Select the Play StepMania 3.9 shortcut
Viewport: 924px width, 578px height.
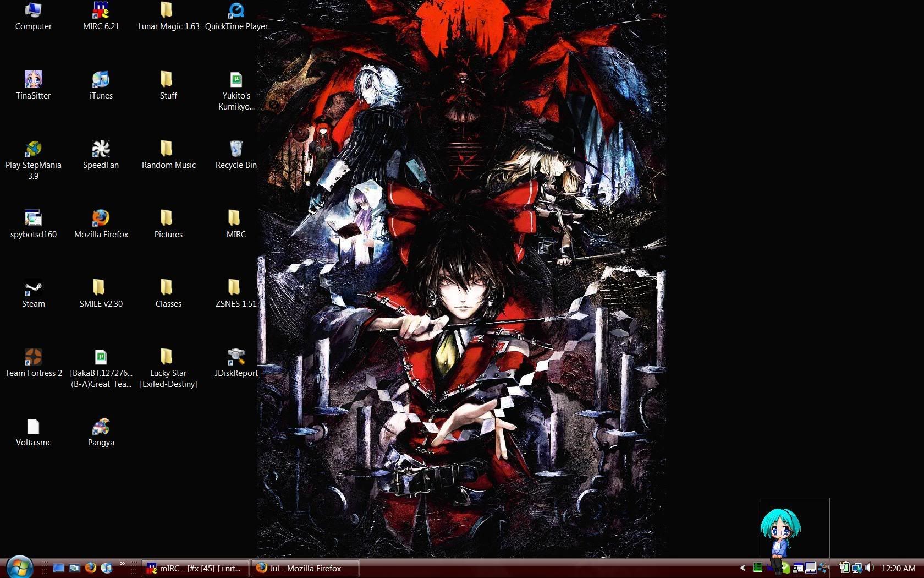(x=33, y=149)
